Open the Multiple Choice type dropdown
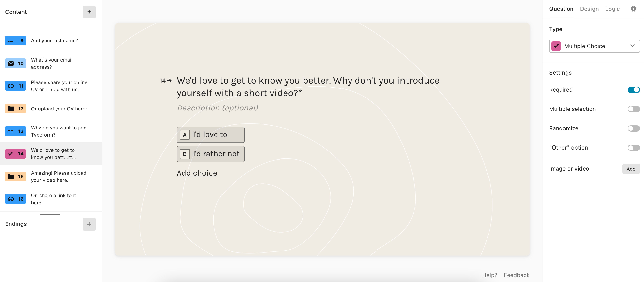Image resolution: width=644 pixels, height=282 pixels. click(594, 46)
